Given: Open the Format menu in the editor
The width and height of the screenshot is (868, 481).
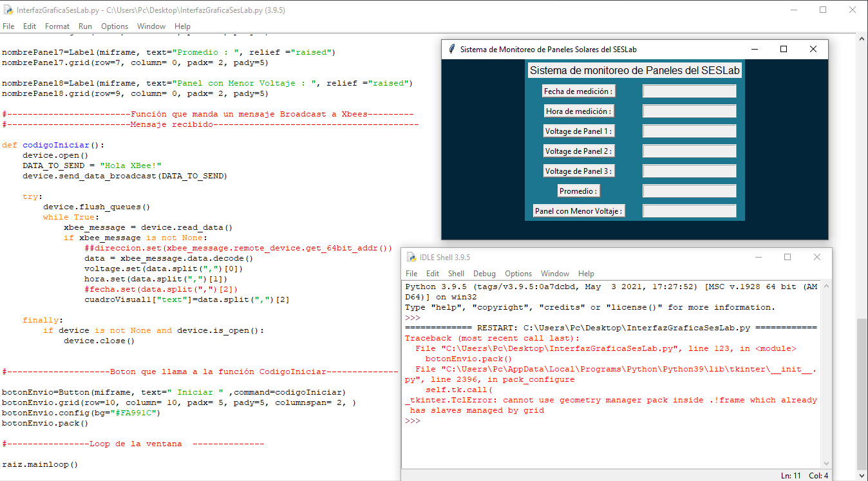Looking at the screenshot, I should (x=57, y=26).
